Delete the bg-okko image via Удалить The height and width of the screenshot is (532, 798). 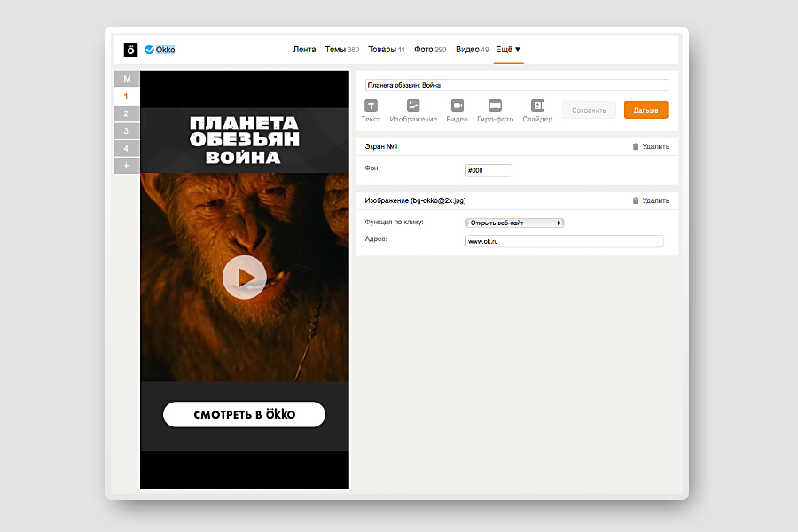[651, 200]
